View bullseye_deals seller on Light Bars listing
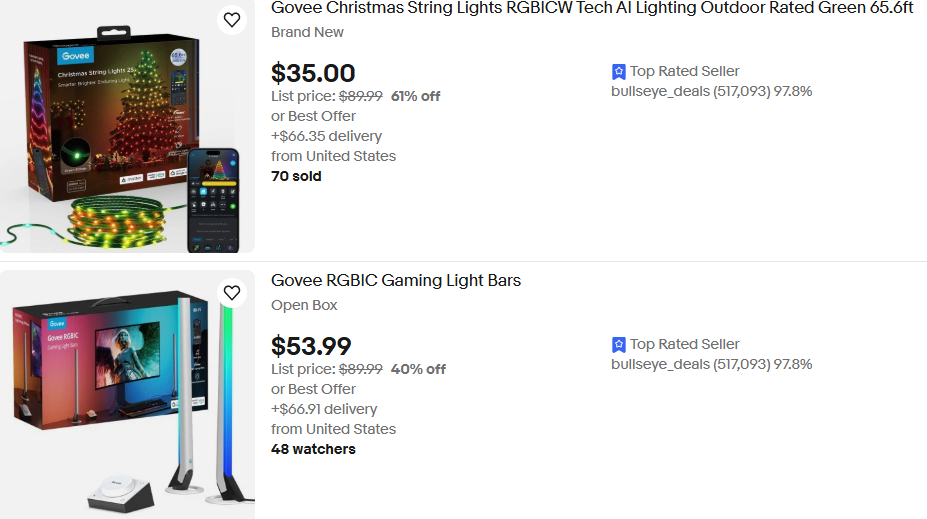 point(711,364)
